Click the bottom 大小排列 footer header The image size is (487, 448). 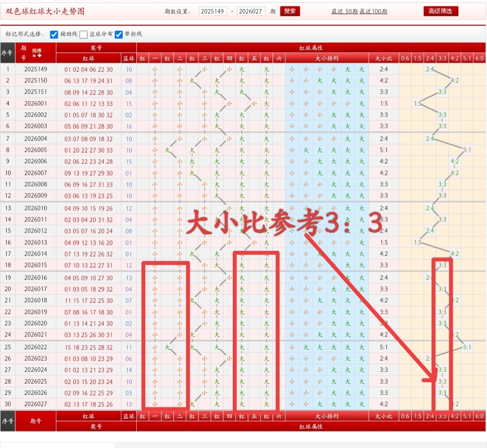327,416
